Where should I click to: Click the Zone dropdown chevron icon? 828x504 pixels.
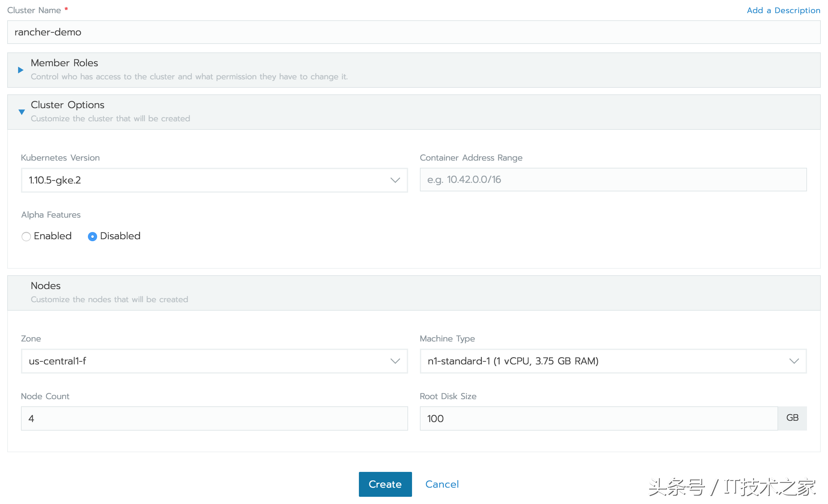point(395,361)
